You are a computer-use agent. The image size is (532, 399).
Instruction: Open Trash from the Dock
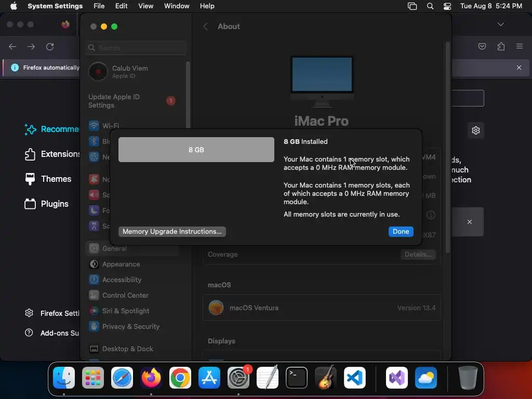click(468, 378)
